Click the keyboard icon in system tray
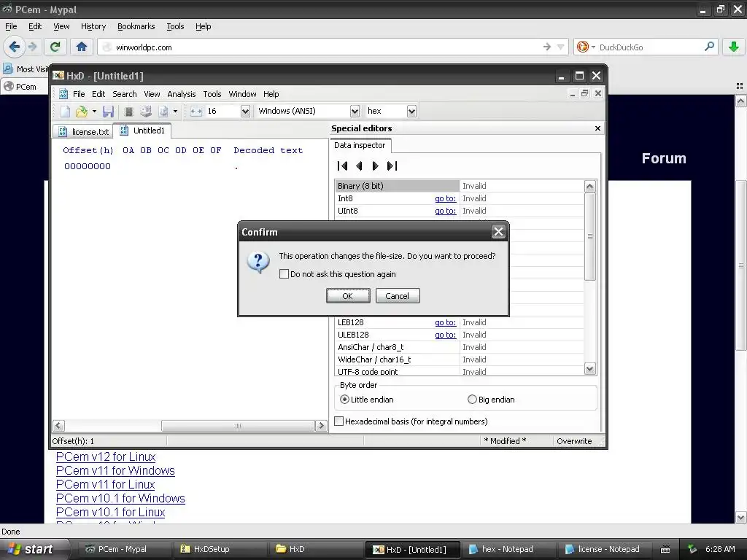This screenshot has width=747, height=560. click(665, 549)
